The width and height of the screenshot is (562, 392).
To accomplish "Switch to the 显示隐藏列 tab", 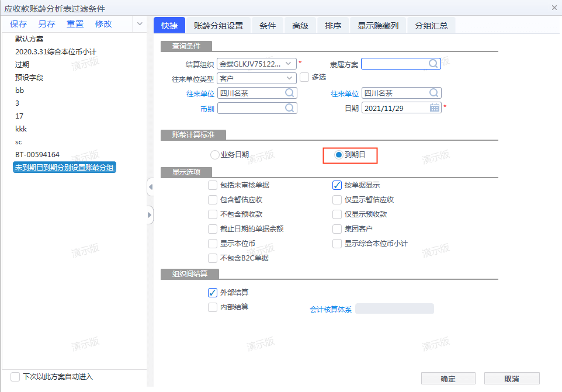I will click(377, 25).
